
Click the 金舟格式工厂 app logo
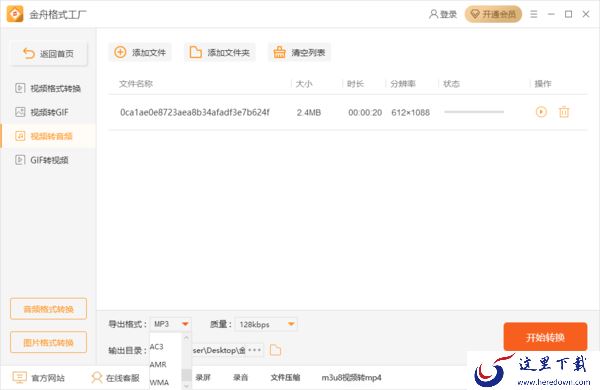15,14
